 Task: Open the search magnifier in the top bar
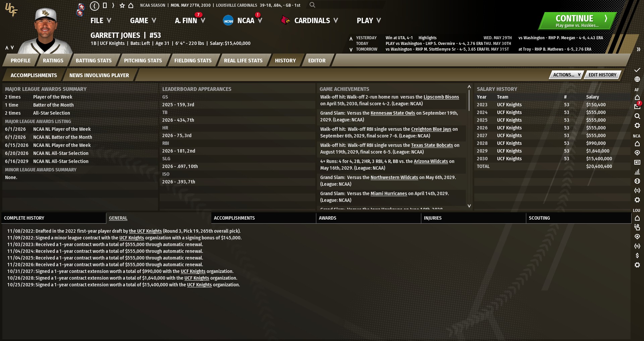(x=312, y=5)
